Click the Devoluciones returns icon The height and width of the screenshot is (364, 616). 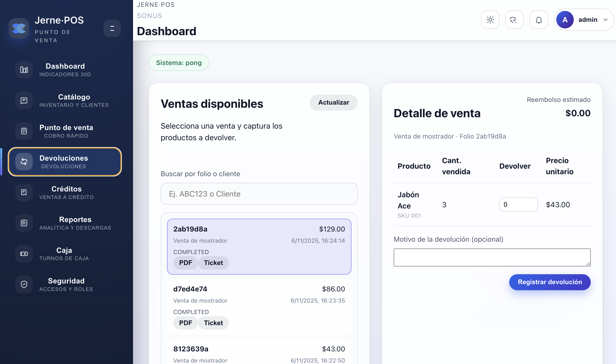[24, 162]
